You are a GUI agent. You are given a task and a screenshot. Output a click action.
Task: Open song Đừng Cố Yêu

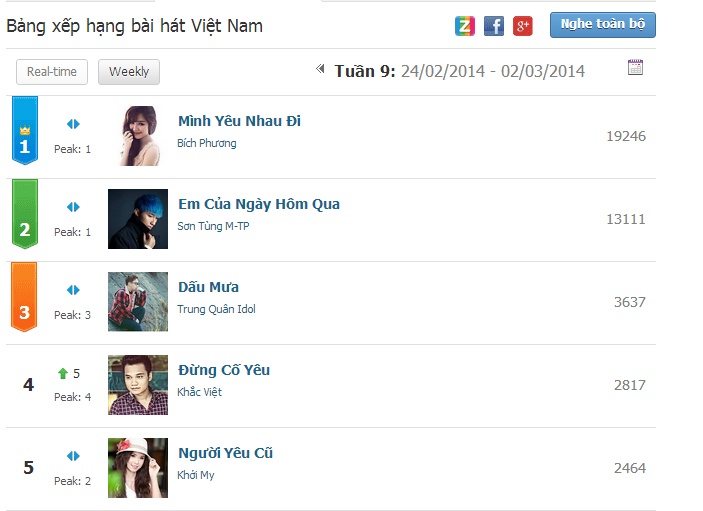[x=224, y=370]
